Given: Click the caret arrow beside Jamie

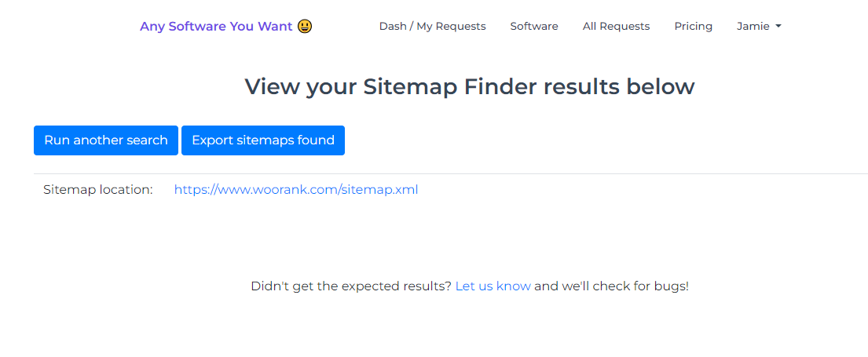Looking at the screenshot, I should (x=778, y=26).
